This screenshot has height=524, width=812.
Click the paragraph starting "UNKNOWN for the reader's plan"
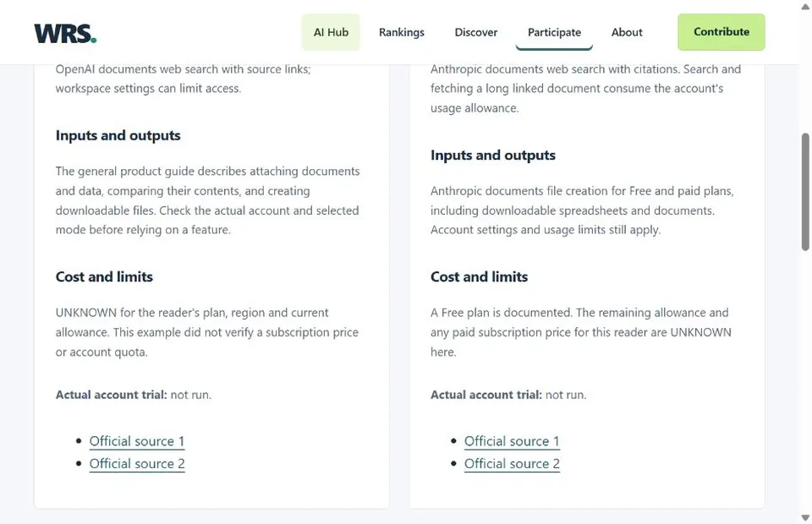[x=207, y=332]
